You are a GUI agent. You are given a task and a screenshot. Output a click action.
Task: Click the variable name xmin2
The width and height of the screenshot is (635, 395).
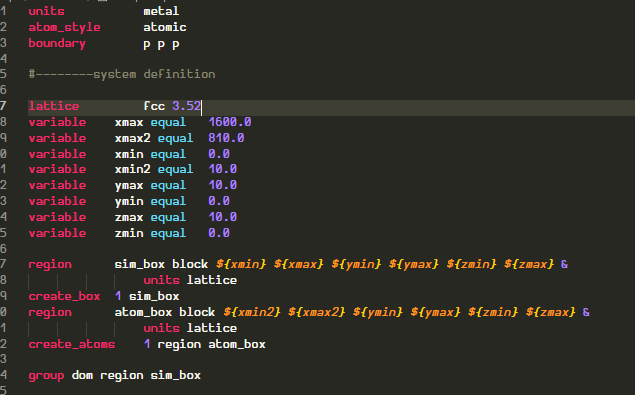tap(132, 169)
